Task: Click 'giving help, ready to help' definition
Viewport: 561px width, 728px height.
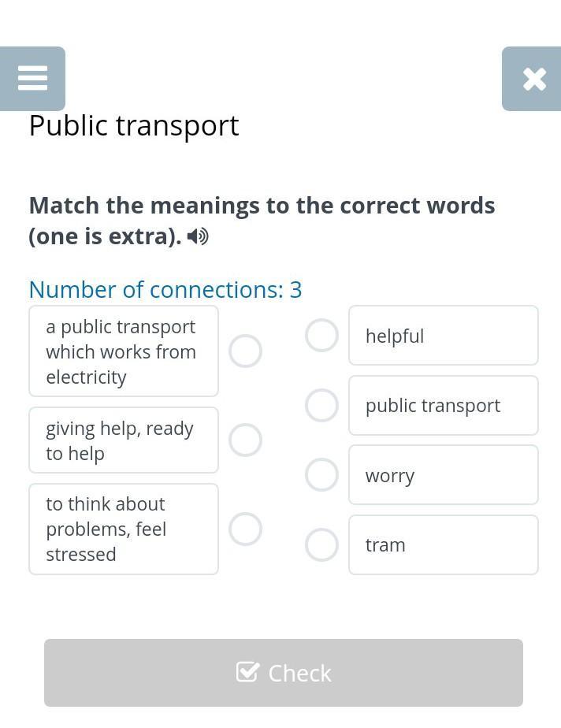Action: click(124, 440)
